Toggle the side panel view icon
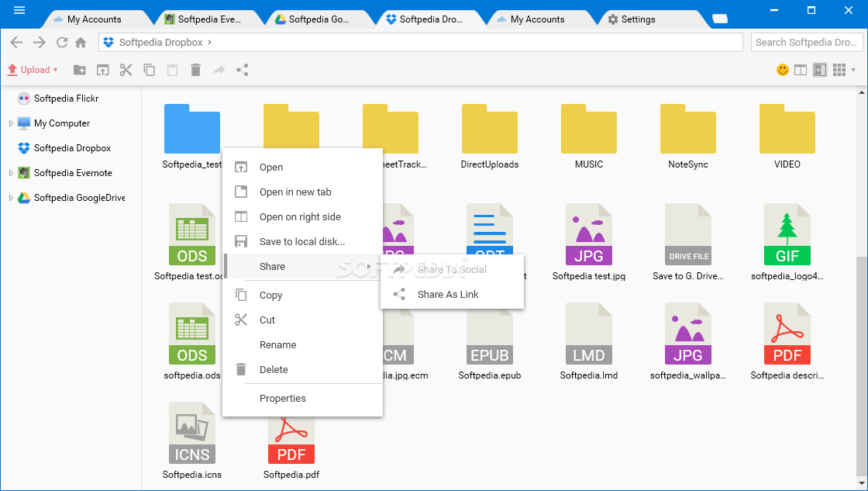The width and height of the screenshot is (868, 491). [x=820, y=70]
